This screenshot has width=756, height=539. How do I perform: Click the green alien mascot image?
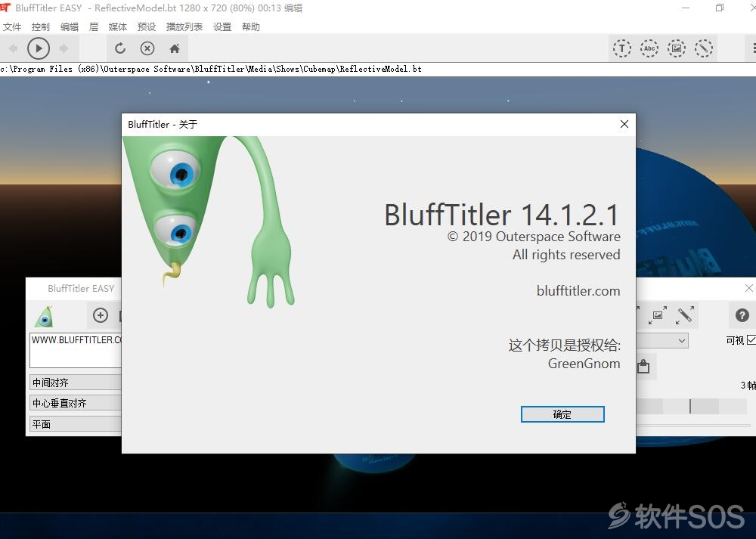point(209,221)
